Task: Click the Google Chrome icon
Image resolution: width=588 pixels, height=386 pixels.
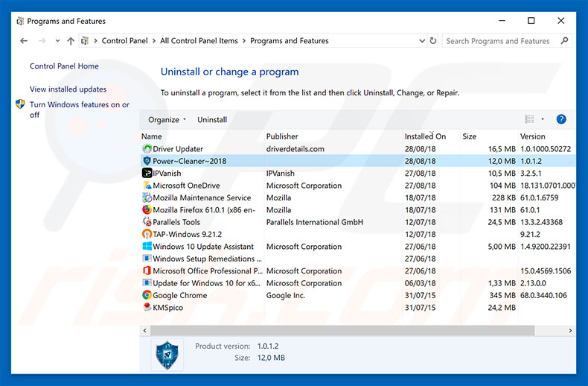Action: coord(147,295)
